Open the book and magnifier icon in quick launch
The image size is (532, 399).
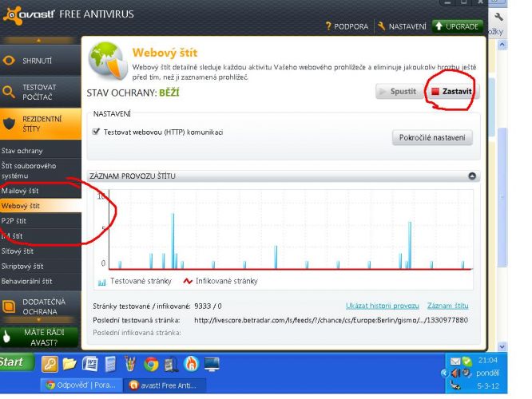coord(171,365)
